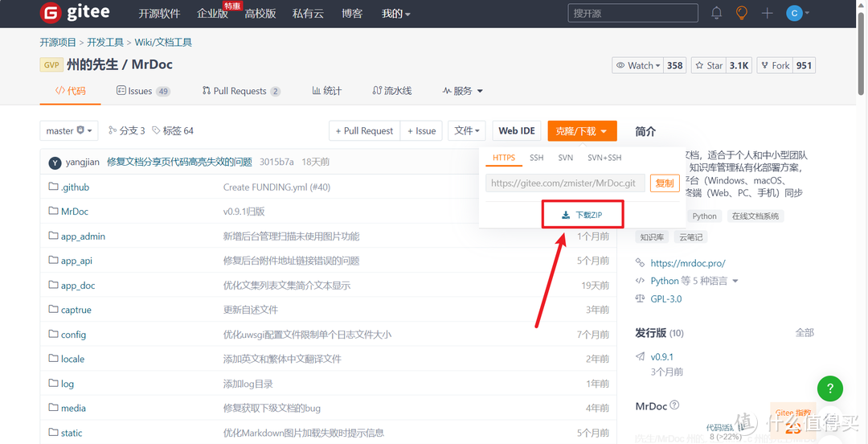This screenshot has height=444, width=868.
Task: Open 博客 in top navigation
Action: point(351,14)
